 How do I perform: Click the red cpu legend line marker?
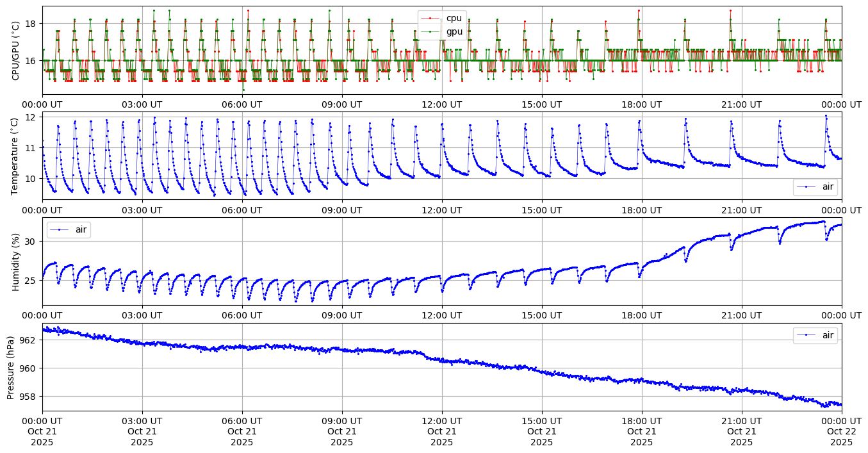(431, 19)
